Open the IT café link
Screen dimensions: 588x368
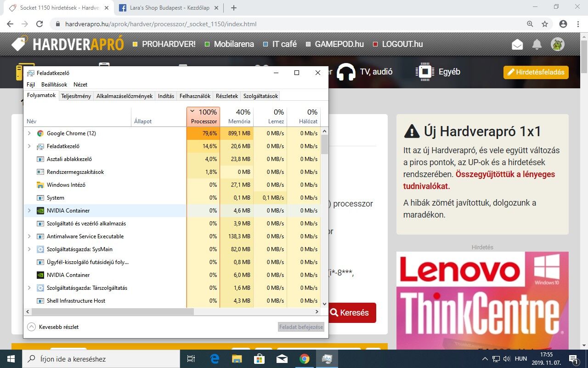point(280,44)
